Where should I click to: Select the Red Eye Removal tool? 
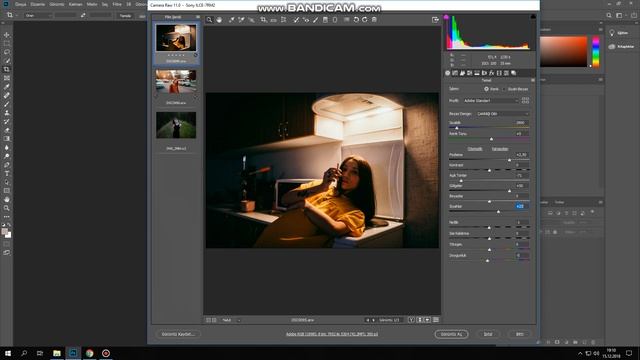pos(306,20)
